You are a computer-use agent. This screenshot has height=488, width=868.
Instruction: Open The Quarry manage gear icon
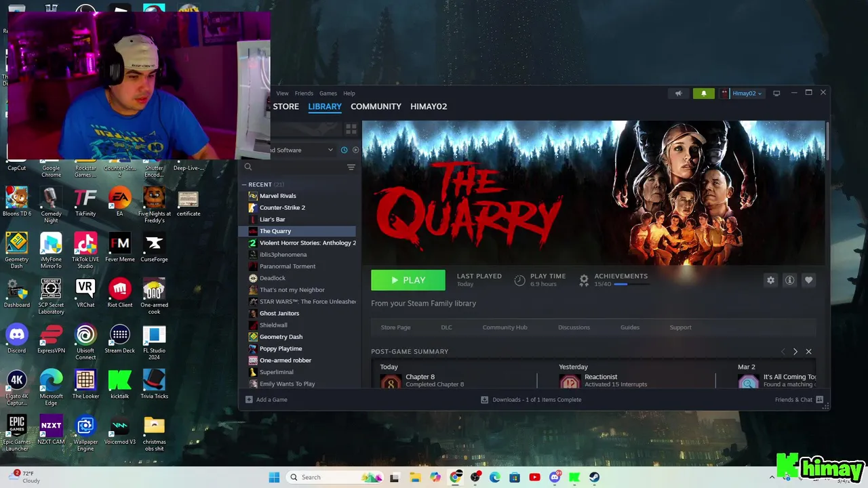click(770, 280)
